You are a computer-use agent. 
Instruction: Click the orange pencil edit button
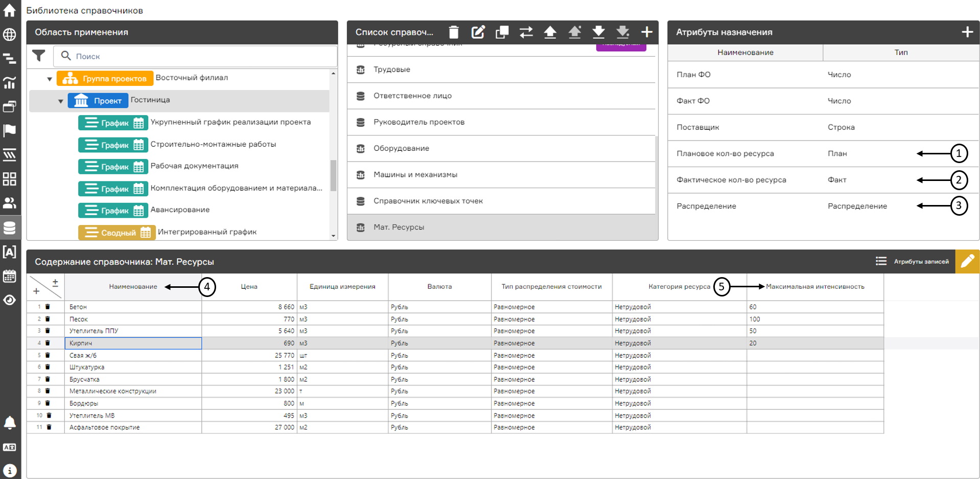click(x=967, y=261)
